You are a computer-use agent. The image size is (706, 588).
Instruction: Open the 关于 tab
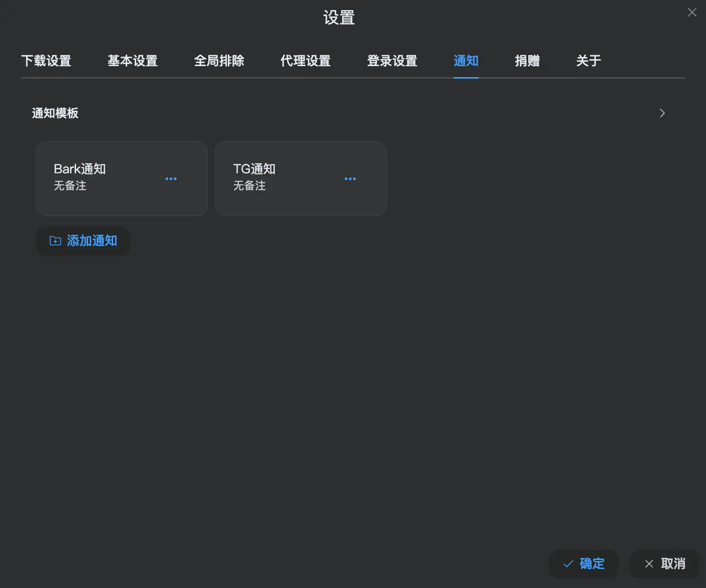(x=588, y=61)
